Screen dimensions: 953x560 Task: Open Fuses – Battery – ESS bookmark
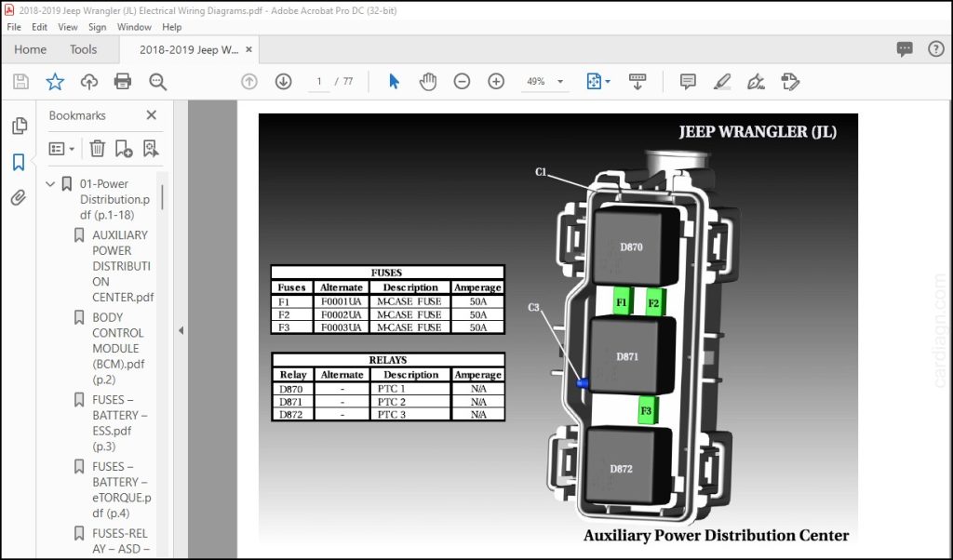(x=120, y=423)
